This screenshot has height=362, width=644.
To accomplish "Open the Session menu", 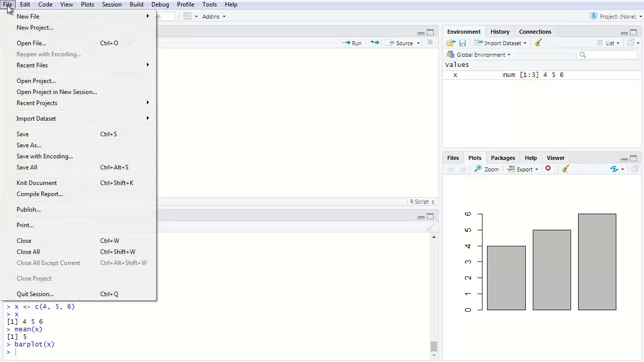I will 112,5.
